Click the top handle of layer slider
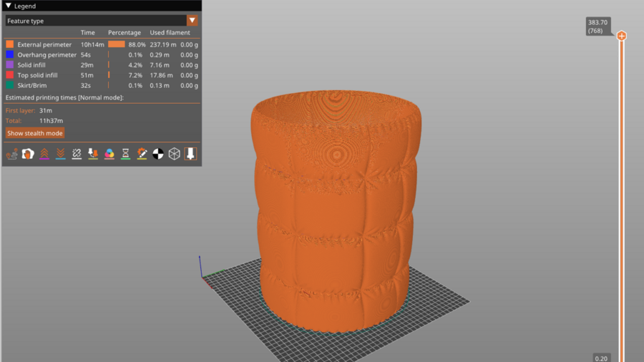Screen dimensions: 644x362 point(621,36)
